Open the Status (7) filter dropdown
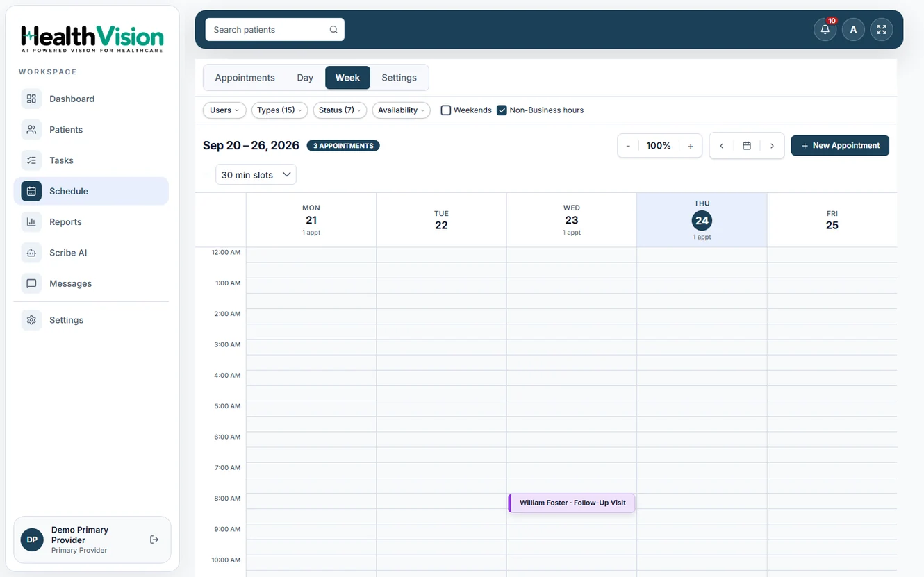 [340, 110]
